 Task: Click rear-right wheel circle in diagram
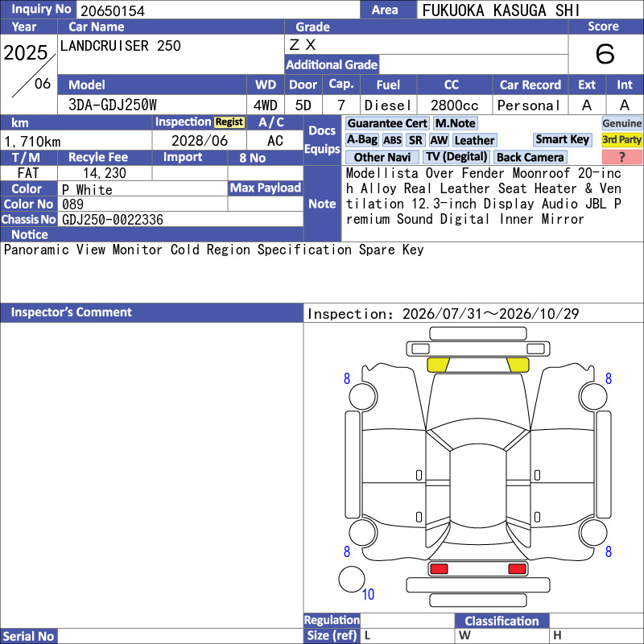point(593,532)
